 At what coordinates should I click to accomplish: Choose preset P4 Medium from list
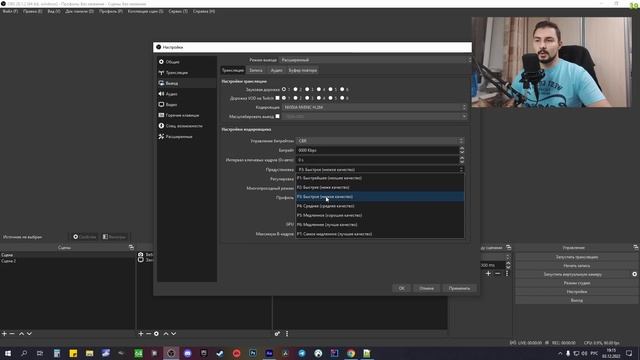(x=380, y=206)
